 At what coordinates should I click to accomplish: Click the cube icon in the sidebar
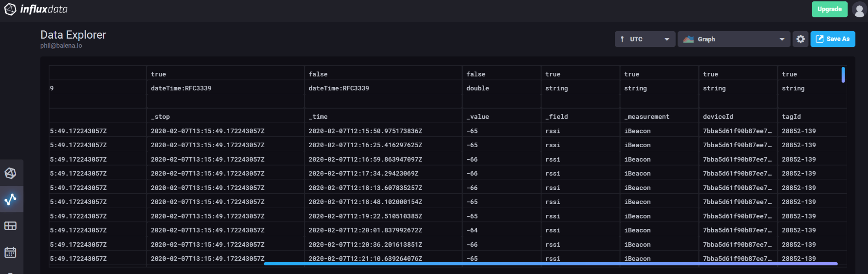click(x=10, y=173)
